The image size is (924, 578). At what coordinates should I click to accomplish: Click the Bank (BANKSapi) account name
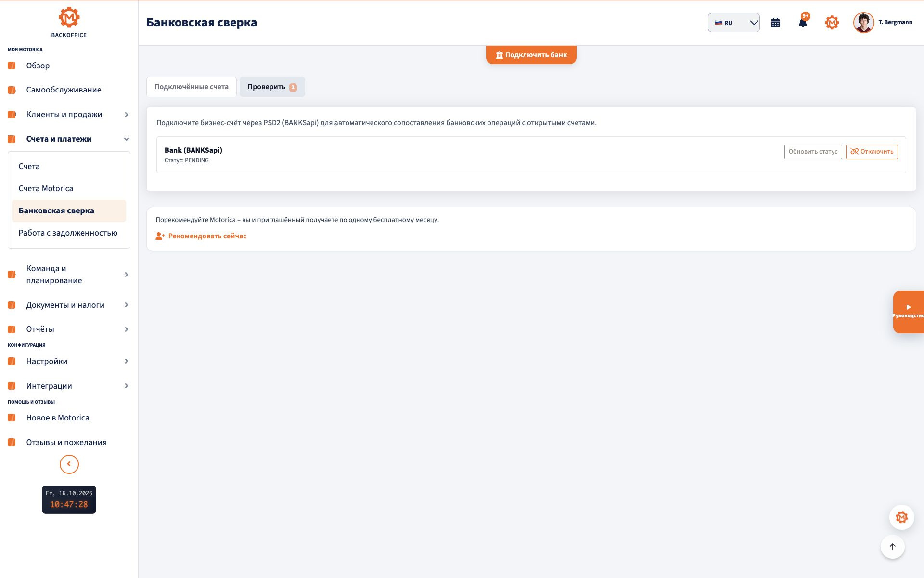pos(193,150)
